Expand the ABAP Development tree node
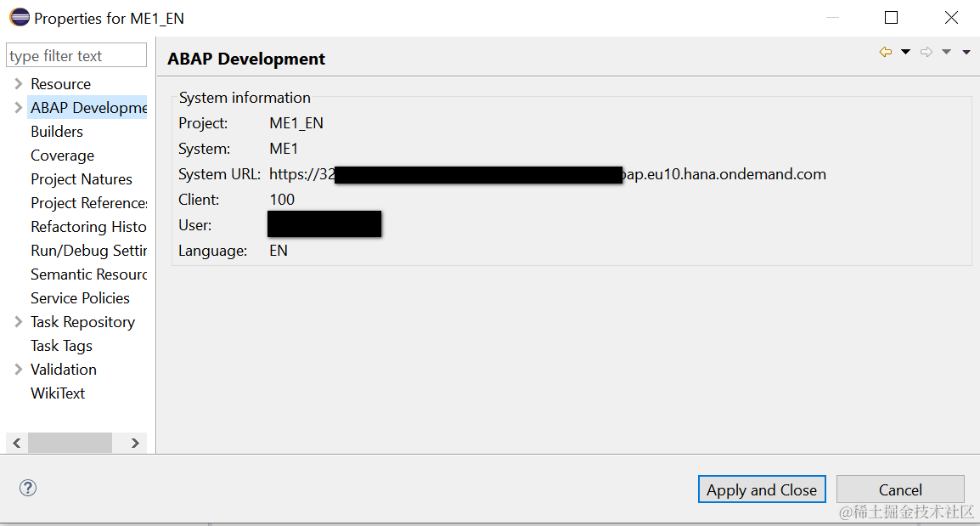 tap(18, 108)
